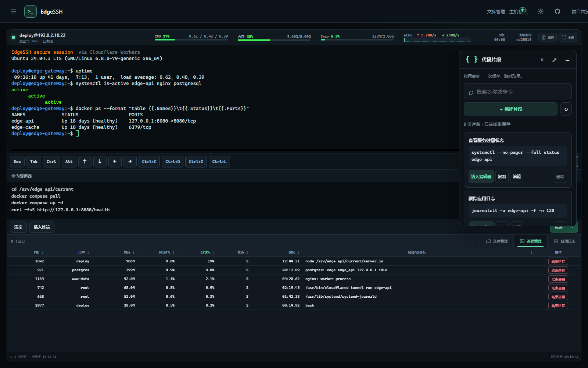Open the 会话日志 tab
The height and width of the screenshot is (368, 588).
564,241
